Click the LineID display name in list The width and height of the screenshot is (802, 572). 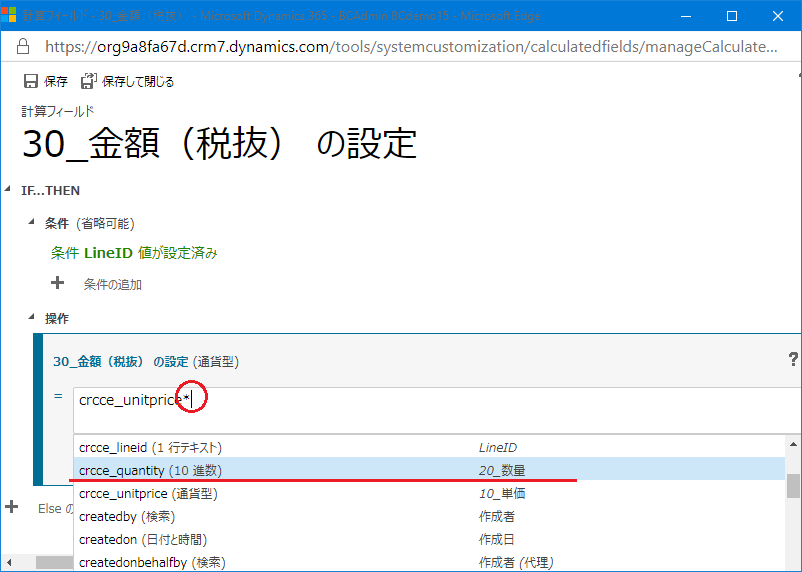[498, 448]
